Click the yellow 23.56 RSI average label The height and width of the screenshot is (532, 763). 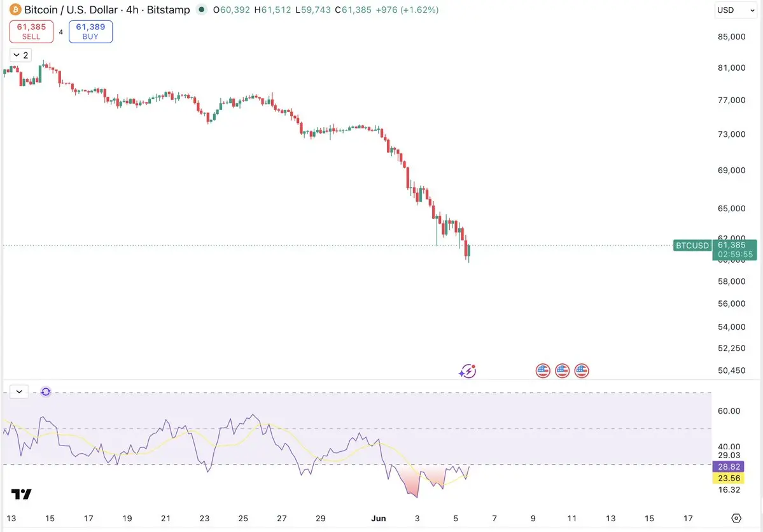pos(729,478)
